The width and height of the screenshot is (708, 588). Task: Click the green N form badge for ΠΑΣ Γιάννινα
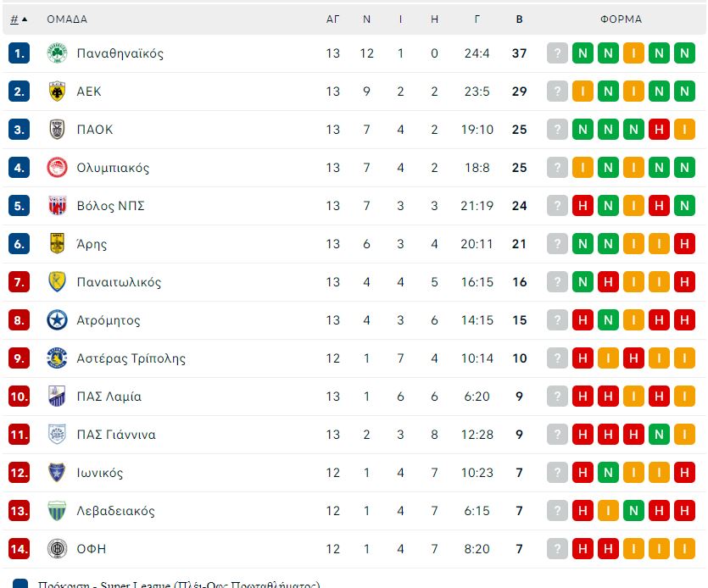(659, 435)
